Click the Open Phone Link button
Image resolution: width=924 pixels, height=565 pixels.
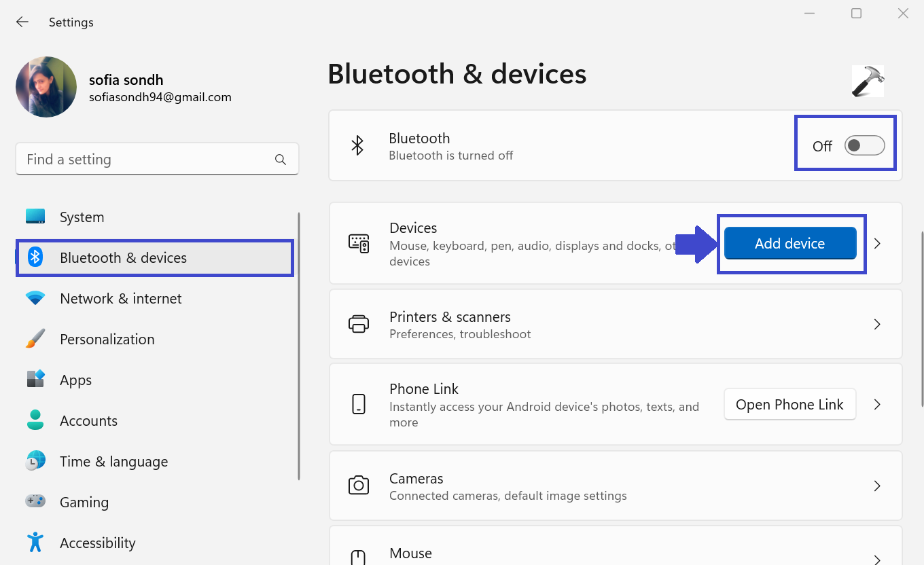789,405
